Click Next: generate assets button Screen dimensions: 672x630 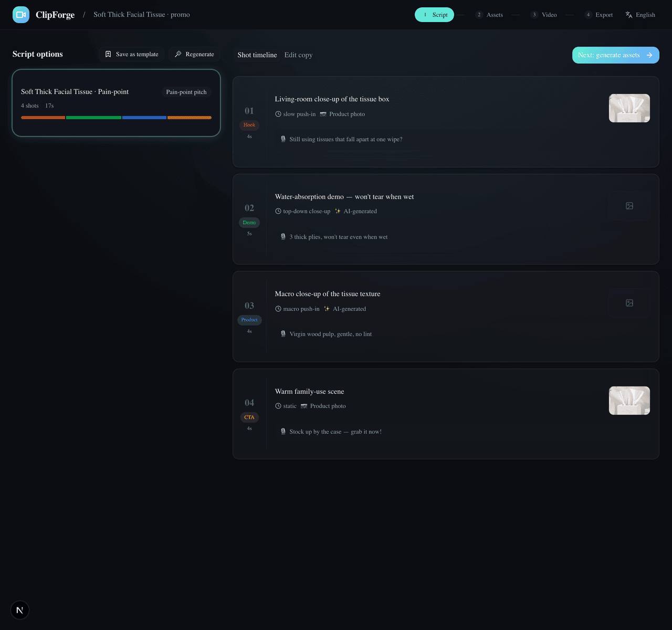616,55
